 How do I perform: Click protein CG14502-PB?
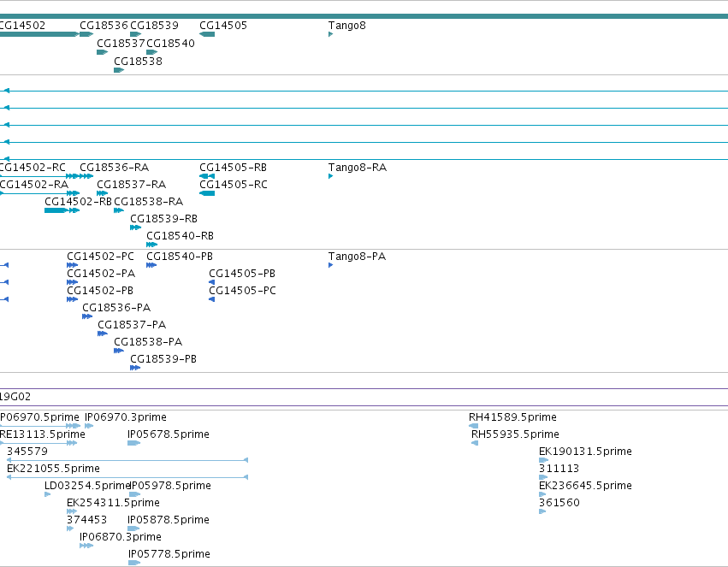[x=100, y=291]
